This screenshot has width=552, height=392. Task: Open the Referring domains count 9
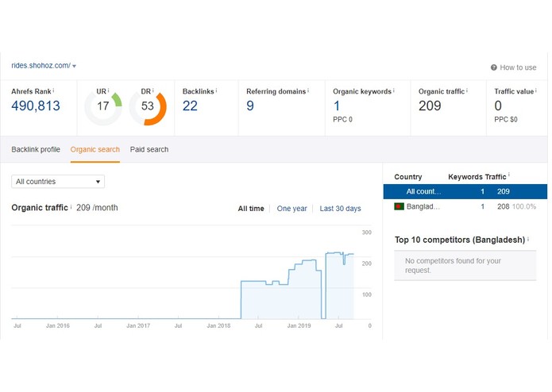tap(250, 106)
